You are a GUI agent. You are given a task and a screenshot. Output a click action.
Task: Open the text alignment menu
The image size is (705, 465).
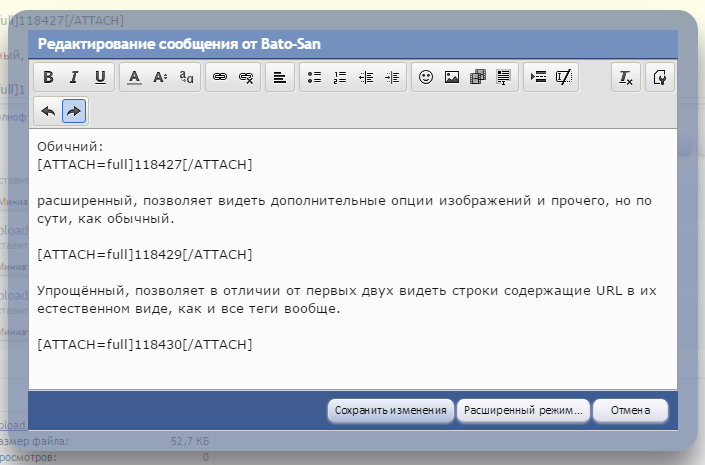click(280, 77)
